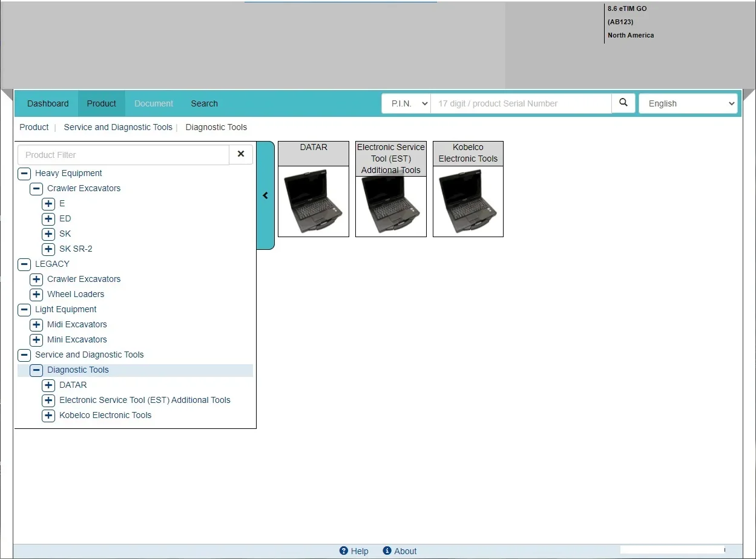Open the P.I.N. search type dropdown
Viewport: 756px width, 559px height.
pyautogui.click(x=406, y=103)
